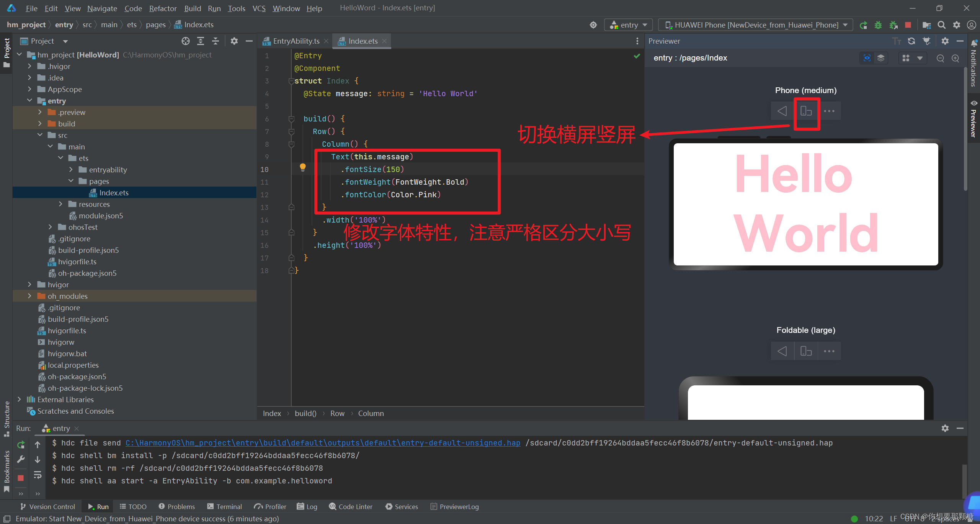Click the Foldable (large) back arrow
Viewport: 980px width, 524px height.
click(782, 351)
